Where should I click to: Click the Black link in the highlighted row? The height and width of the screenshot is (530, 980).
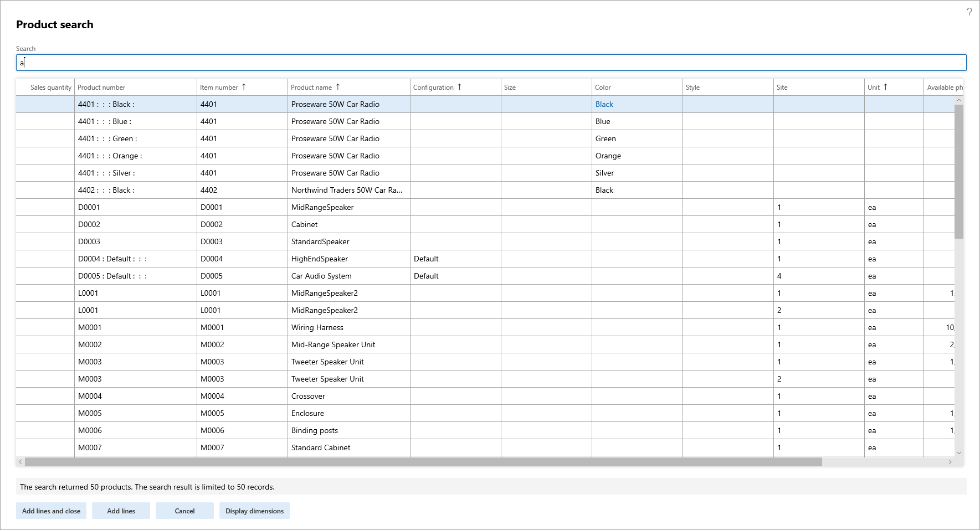tap(604, 104)
